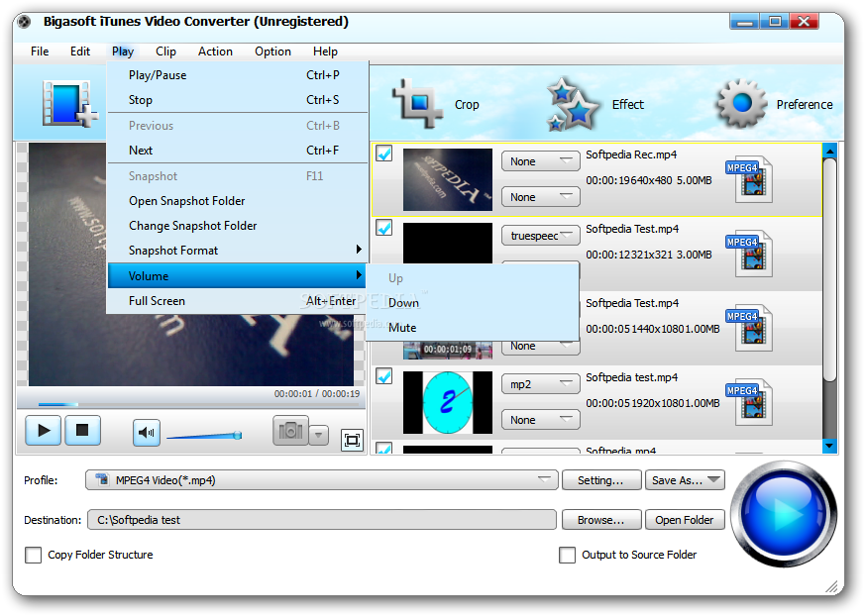Open truespeech audio dropdown

coord(541,236)
